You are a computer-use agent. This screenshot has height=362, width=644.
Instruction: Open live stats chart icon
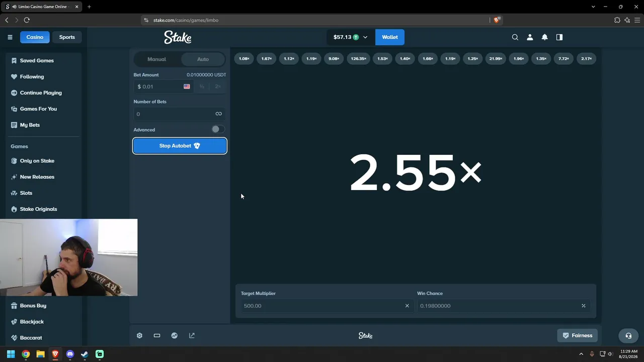[x=174, y=335]
